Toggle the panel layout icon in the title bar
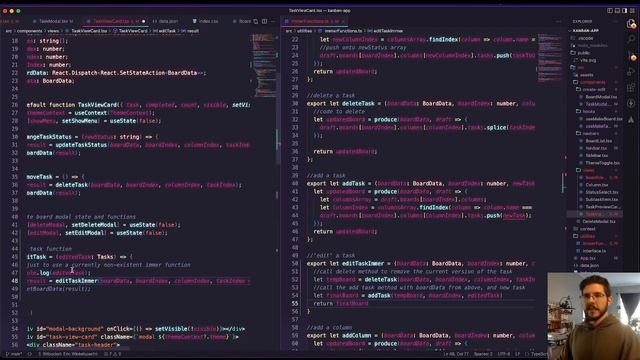 pos(617,11)
